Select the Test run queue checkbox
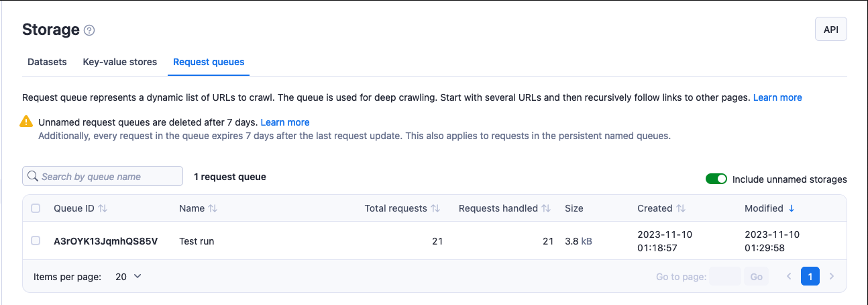Screen dimensions: 868x305 tap(36, 241)
